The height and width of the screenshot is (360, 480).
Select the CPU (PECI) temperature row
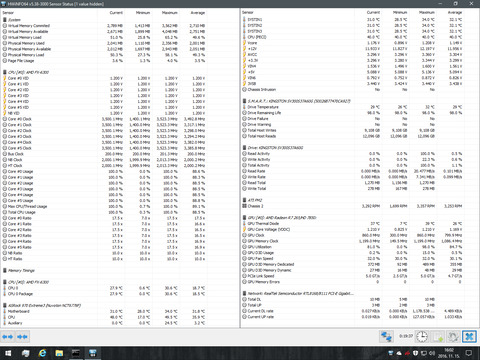tap(353, 37)
